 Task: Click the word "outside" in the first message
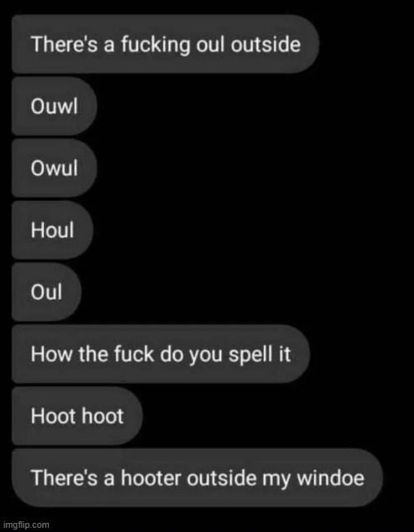tap(266, 44)
